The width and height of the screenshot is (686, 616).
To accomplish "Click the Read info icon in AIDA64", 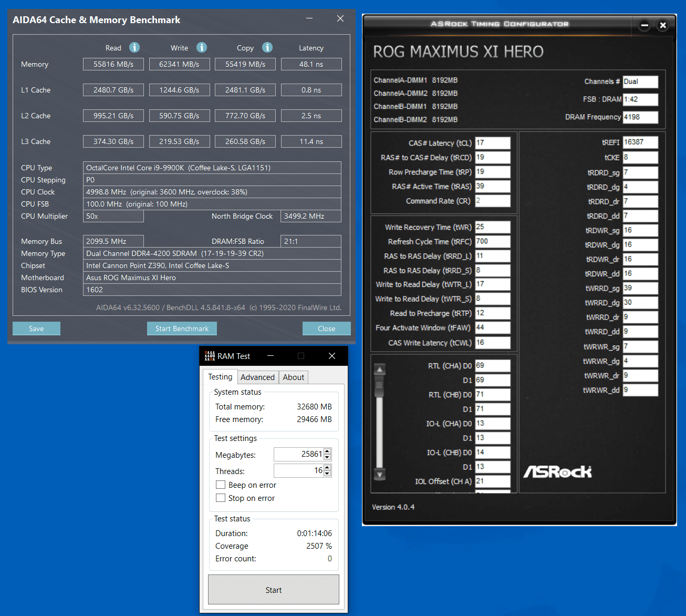I will coord(134,47).
